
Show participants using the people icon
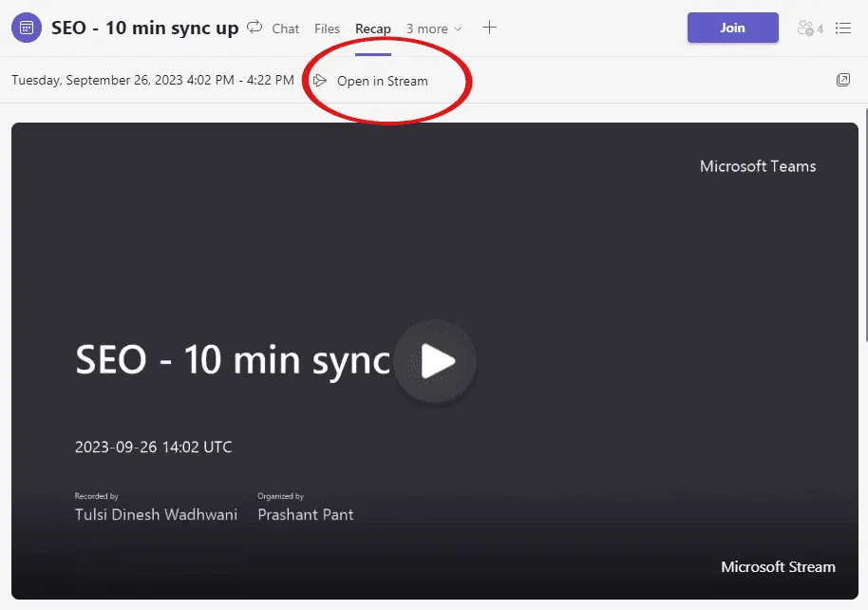(809, 29)
